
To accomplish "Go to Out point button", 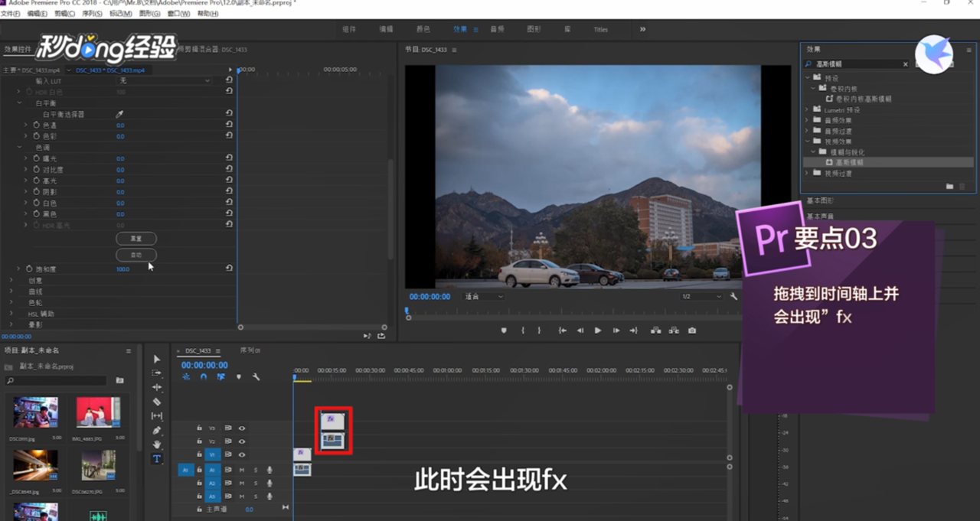I will click(x=633, y=331).
